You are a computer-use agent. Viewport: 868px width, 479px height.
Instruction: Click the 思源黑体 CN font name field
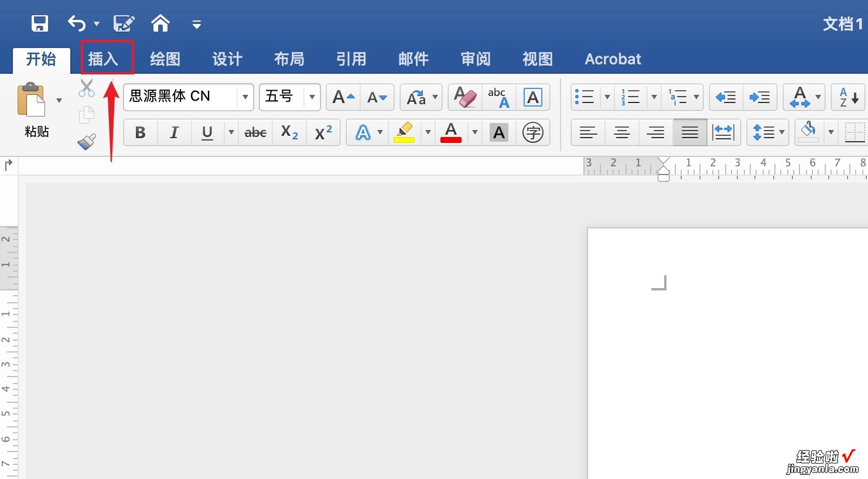(180, 97)
